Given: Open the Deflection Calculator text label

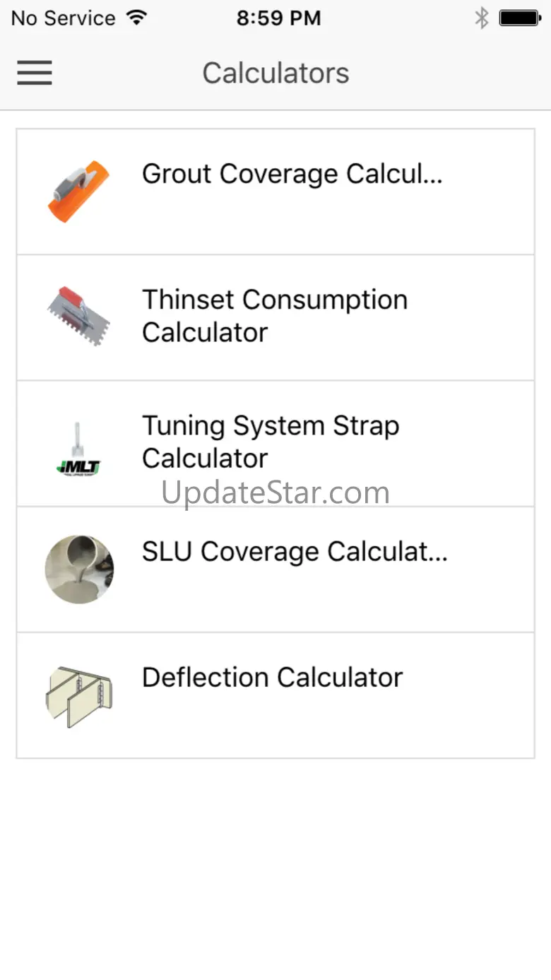Looking at the screenshot, I should pos(272,678).
